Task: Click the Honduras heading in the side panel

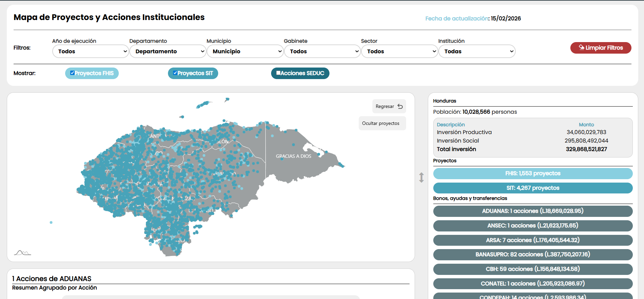Action: click(x=444, y=101)
